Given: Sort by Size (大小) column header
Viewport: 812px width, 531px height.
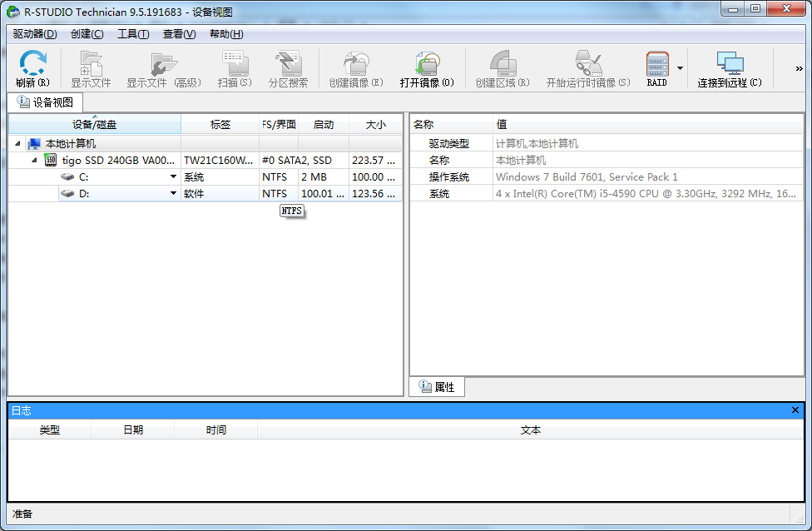Looking at the screenshot, I should point(375,125).
